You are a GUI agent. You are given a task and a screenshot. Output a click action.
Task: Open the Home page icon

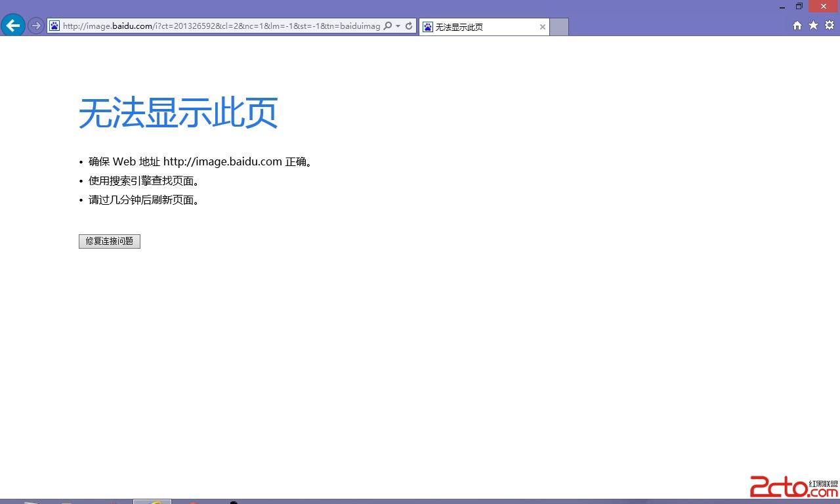(x=797, y=26)
